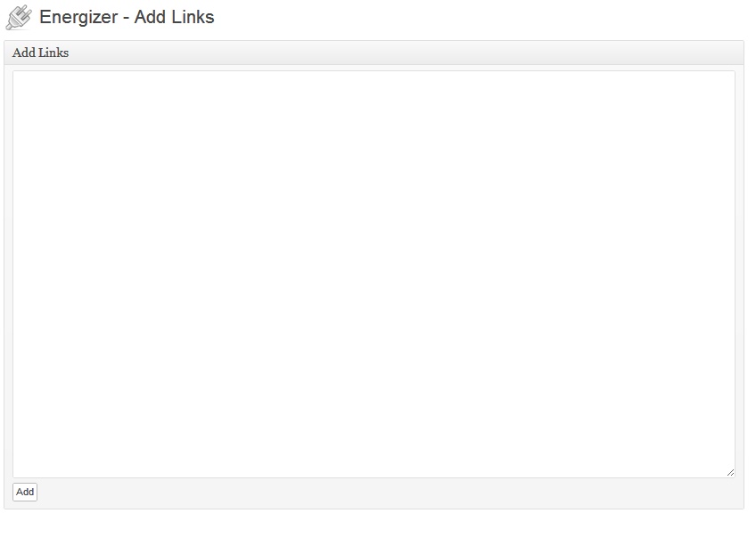
Task: Select the plug icon beside Energizer heading
Action: pos(19,17)
